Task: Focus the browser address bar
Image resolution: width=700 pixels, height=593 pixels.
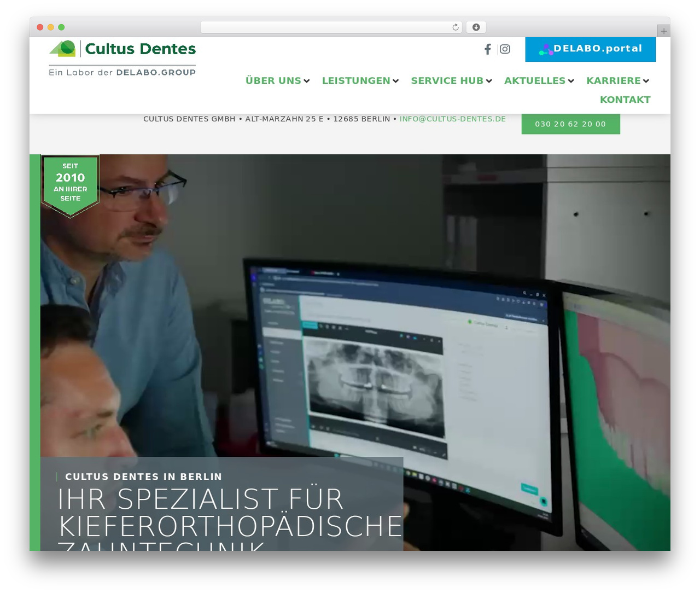Action: tap(331, 27)
